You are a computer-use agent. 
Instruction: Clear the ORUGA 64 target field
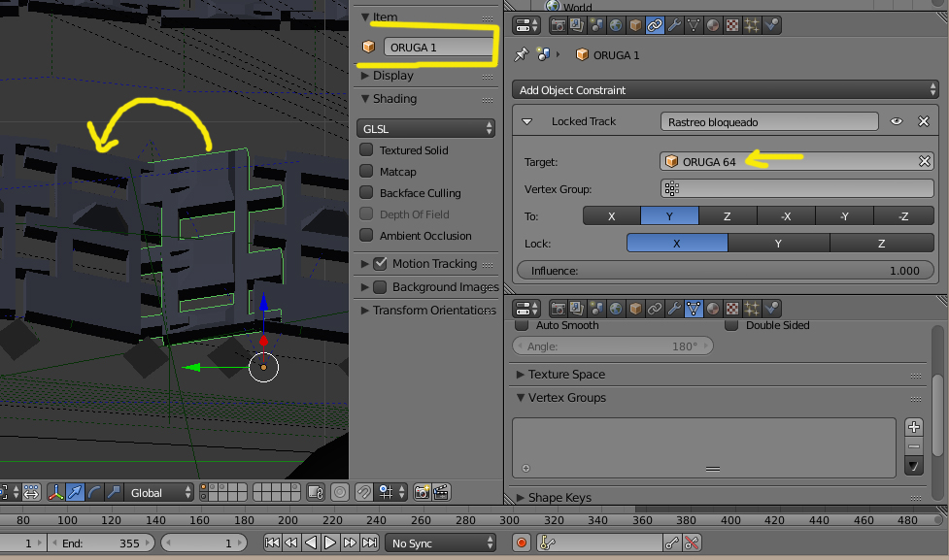(924, 161)
